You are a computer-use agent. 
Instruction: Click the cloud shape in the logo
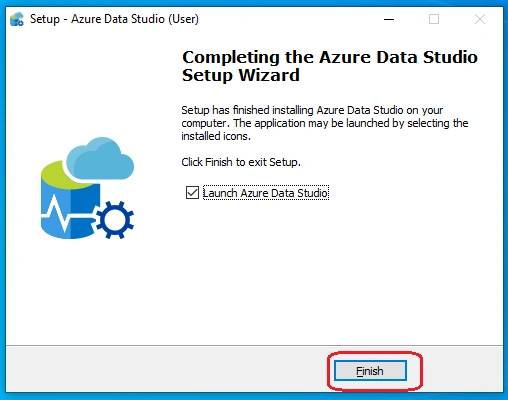[100, 159]
